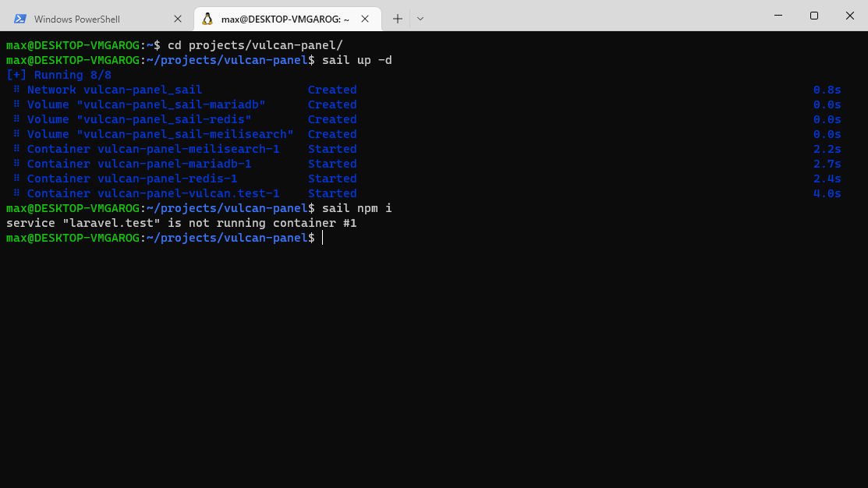Click the 'laravel.test' not running error line

point(181,223)
